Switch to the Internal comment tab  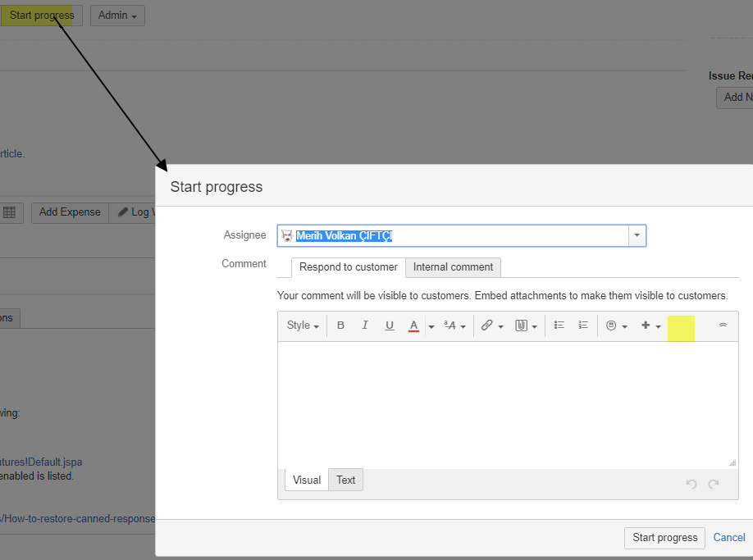(452, 267)
